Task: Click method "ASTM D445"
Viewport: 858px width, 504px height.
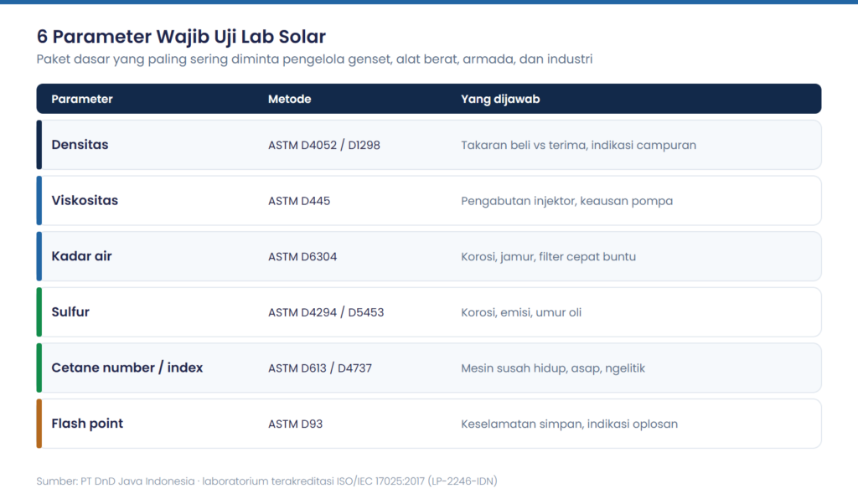Action: click(x=299, y=201)
